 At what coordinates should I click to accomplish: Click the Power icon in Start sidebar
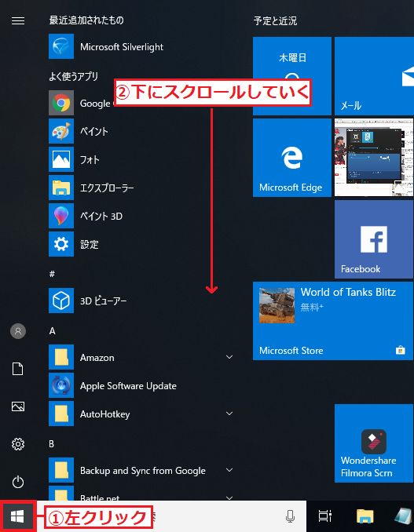tap(18, 482)
